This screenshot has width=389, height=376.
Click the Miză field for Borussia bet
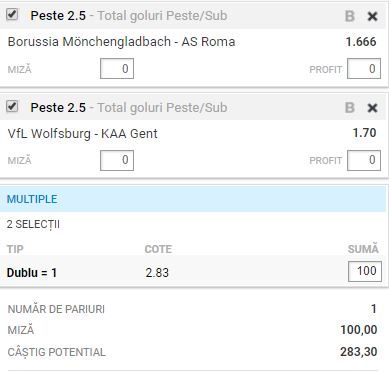[117, 69]
